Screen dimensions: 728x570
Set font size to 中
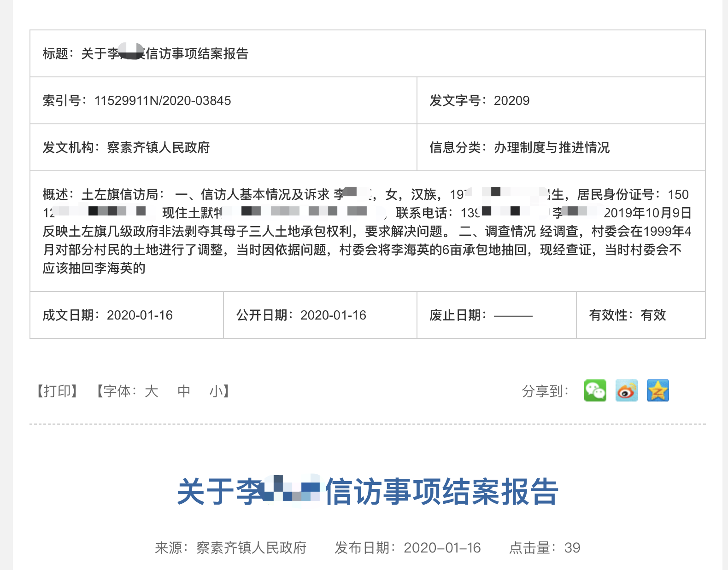(x=184, y=391)
